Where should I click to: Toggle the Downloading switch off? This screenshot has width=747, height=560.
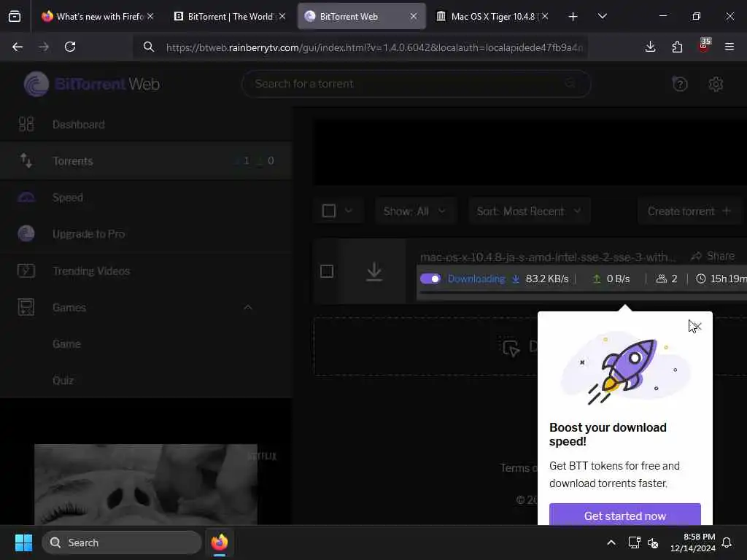430,279
